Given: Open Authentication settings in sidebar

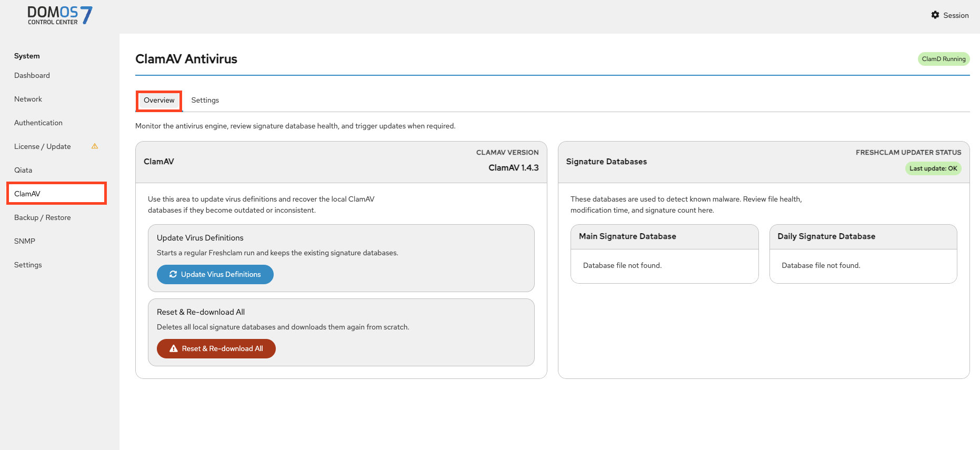Looking at the screenshot, I should coord(38,123).
